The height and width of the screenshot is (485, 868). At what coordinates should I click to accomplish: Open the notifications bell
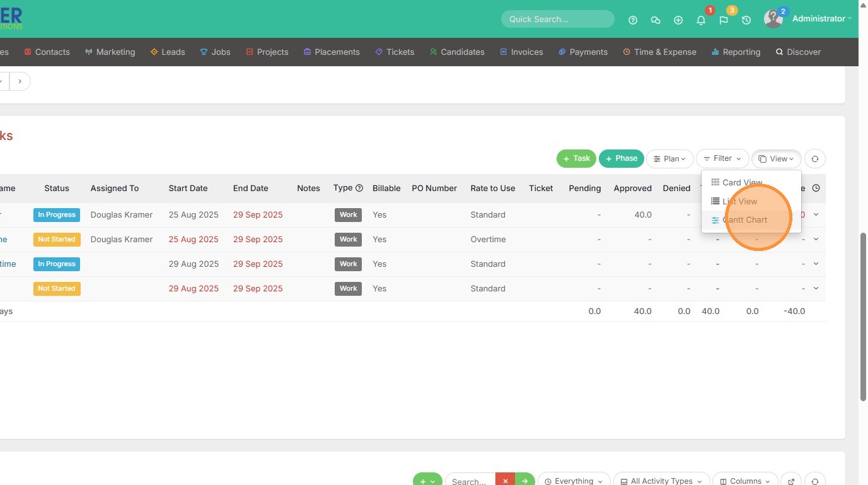click(701, 20)
